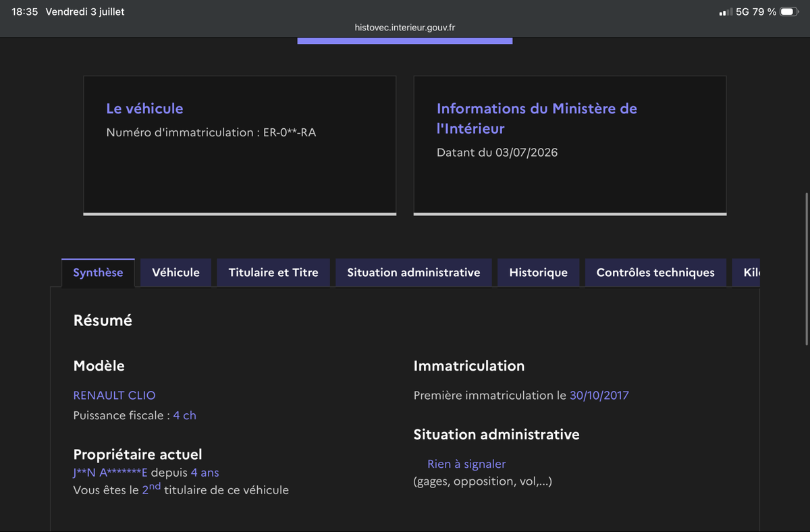This screenshot has height=532, width=810.
Task: Go to the Historique tab
Action: [x=538, y=273]
